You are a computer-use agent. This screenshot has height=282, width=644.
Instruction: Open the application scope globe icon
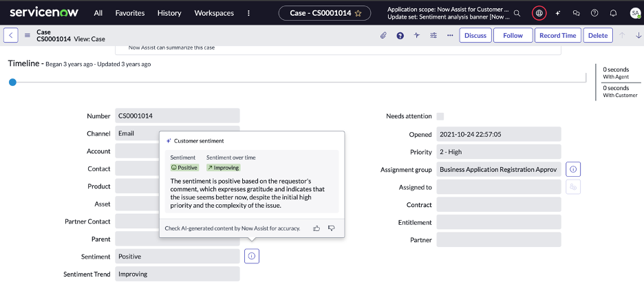[539, 13]
